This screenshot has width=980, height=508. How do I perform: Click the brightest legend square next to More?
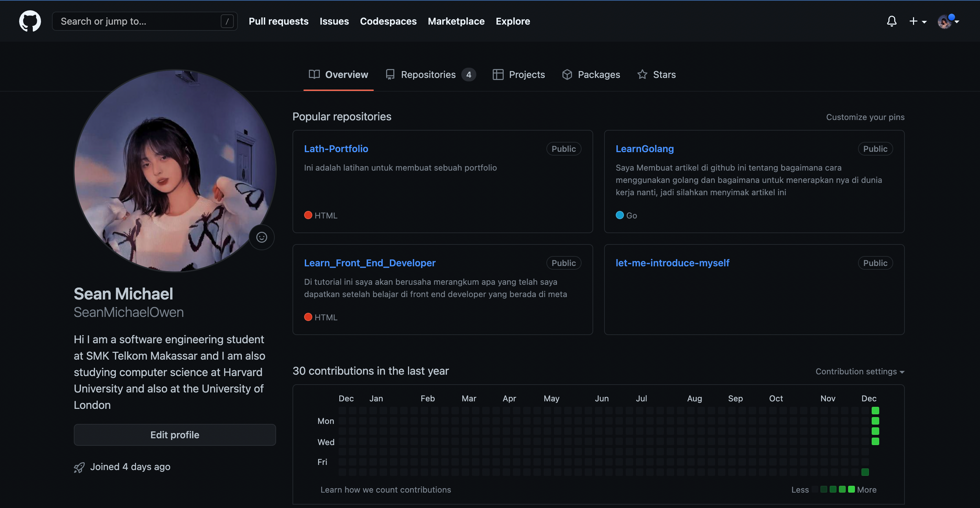[x=852, y=489]
